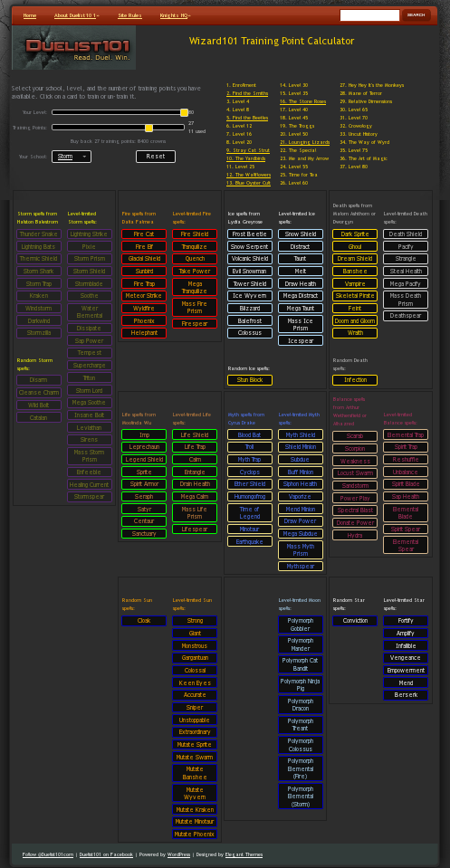Train the Sanctuary spell
Screen dimensions: 450x868
144,534
